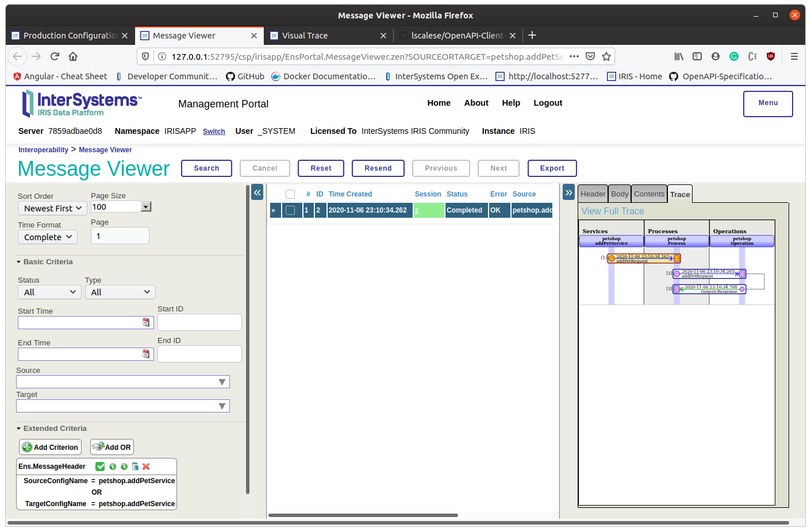Move Ens.MessageHeader criterion down
Image resolution: width=811 pixels, height=532 pixels.
124,467
